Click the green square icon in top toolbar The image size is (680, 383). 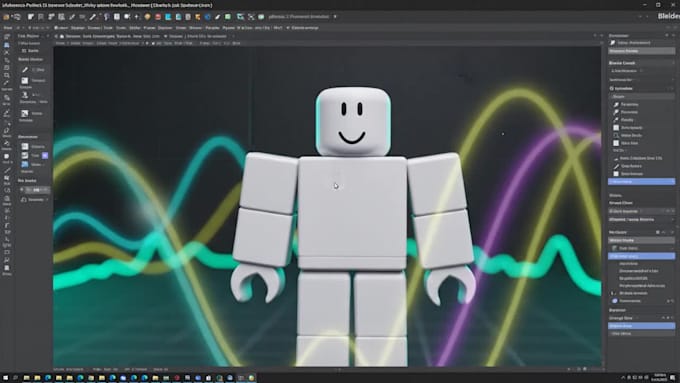(227, 16)
